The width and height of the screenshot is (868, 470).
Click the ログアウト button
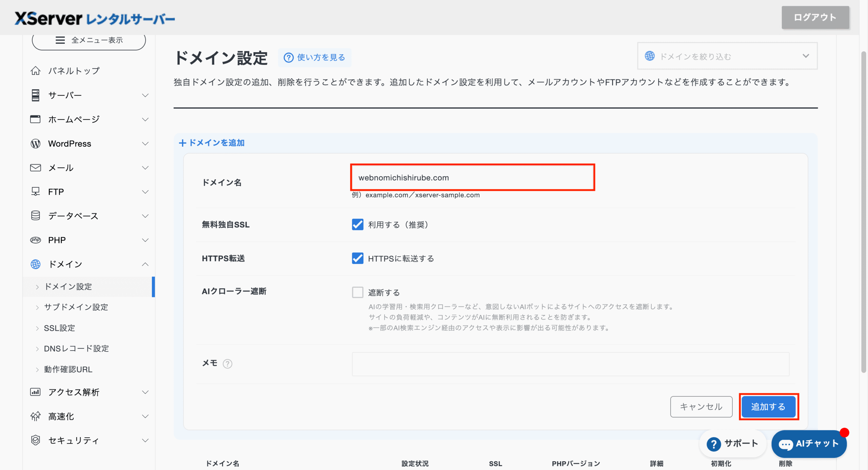coord(815,17)
